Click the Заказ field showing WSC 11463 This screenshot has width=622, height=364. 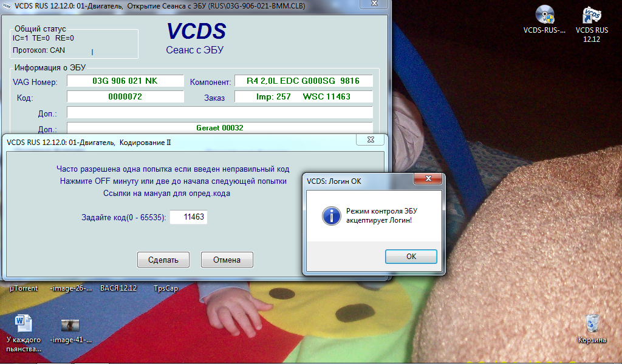303,97
